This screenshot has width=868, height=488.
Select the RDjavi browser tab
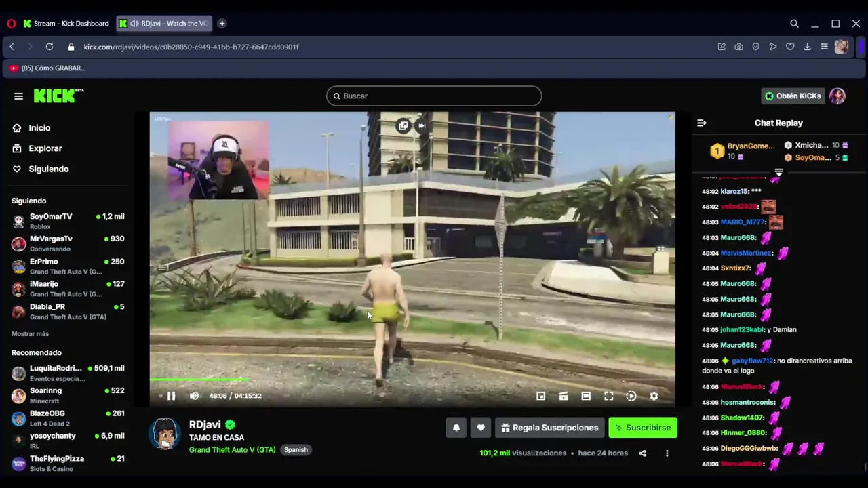coord(163,24)
